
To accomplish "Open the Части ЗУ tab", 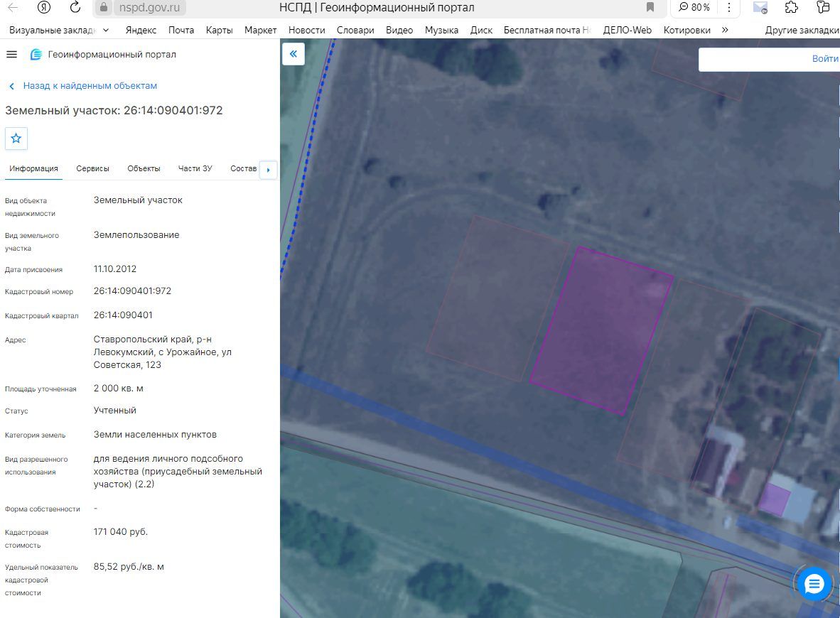I will 195,168.
